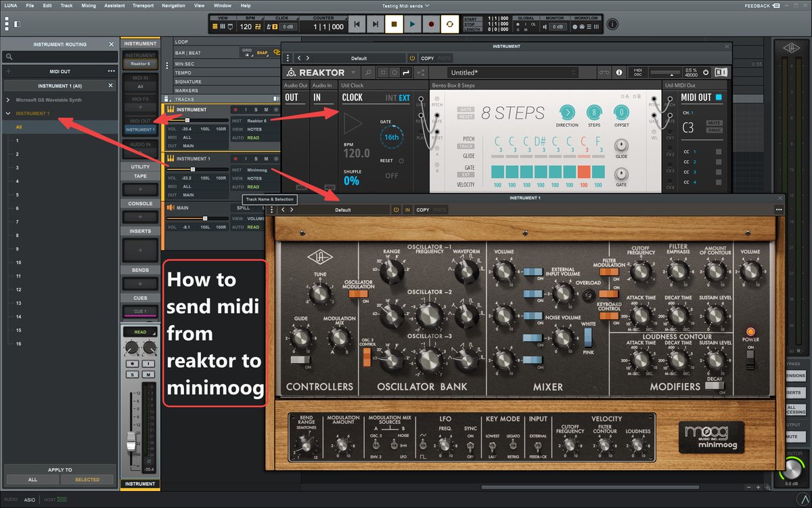812x508 pixels.
Task: Click the 8 Steps DIRECTION knob
Action: [567, 112]
